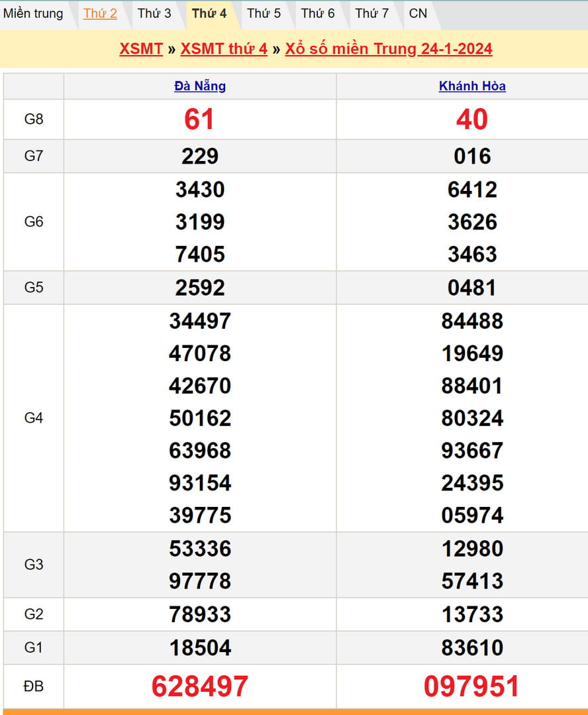Open the CN (Sunday) tab
The height and width of the screenshot is (715, 588).
(x=418, y=13)
